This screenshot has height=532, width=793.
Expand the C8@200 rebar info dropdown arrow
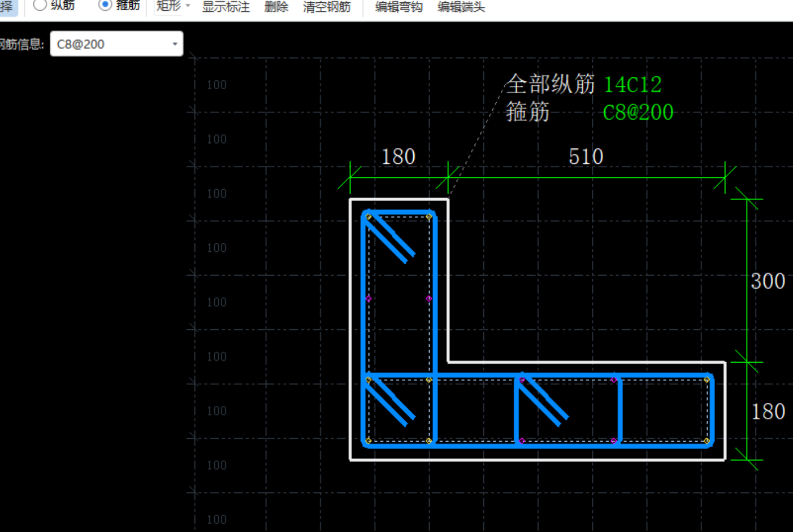(175, 44)
